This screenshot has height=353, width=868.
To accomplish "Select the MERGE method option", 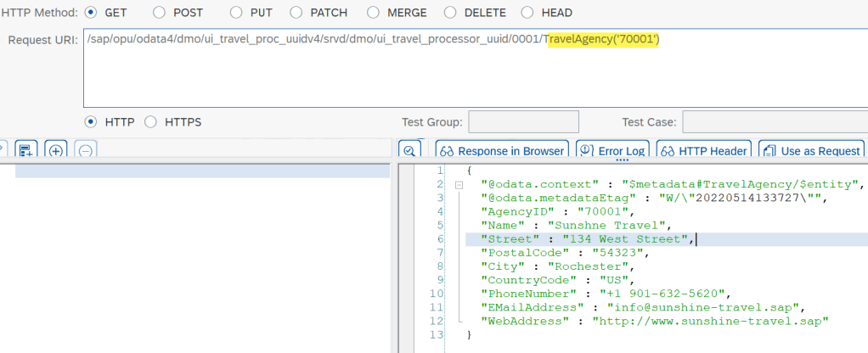I will (x=375, y=13).
